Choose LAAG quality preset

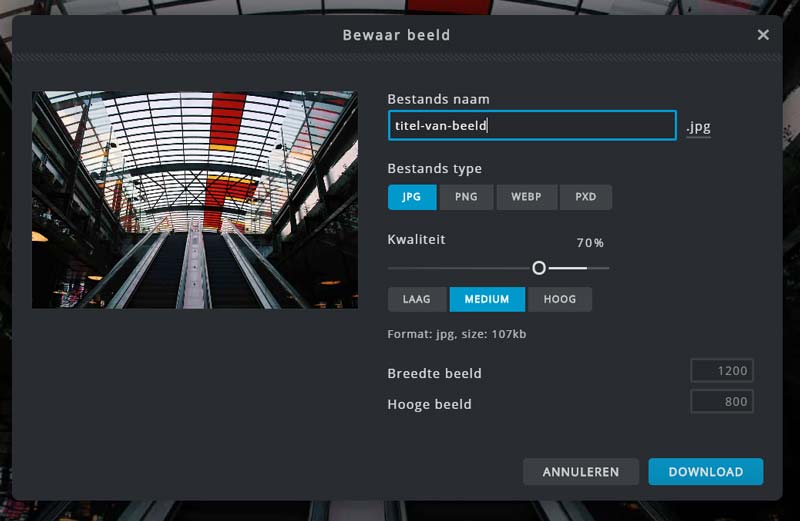pos(417,299)
